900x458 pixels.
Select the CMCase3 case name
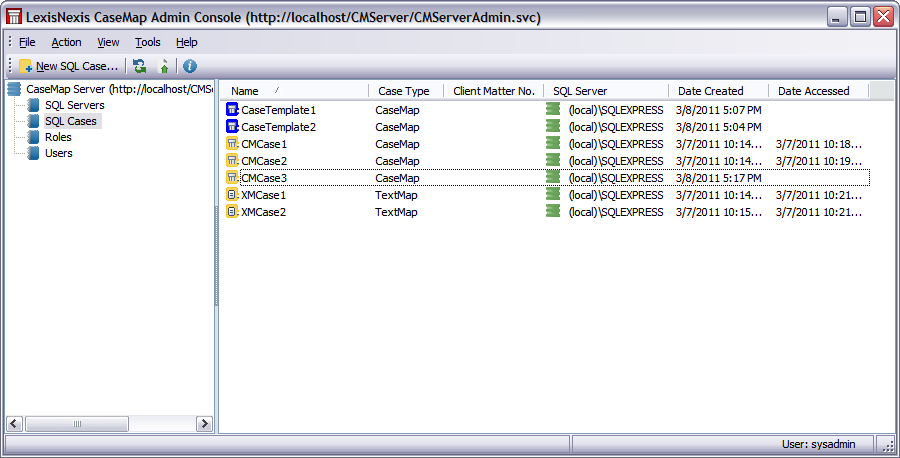(x=263, y=178)
